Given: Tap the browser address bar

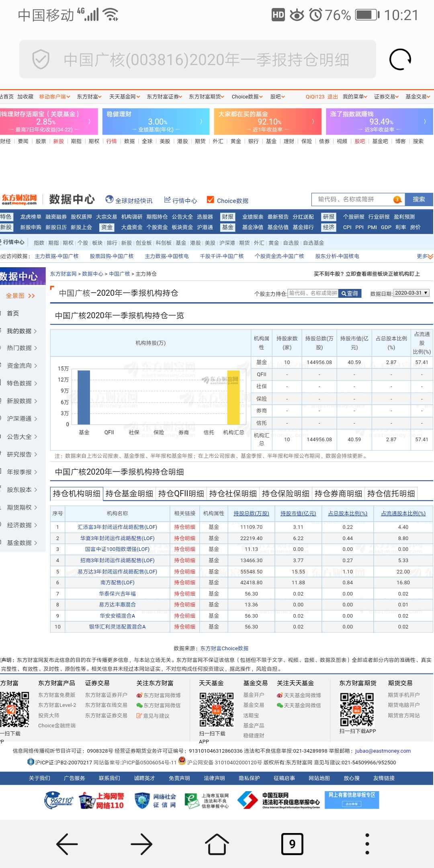Looking at the screenshot, I should point(198,59).
